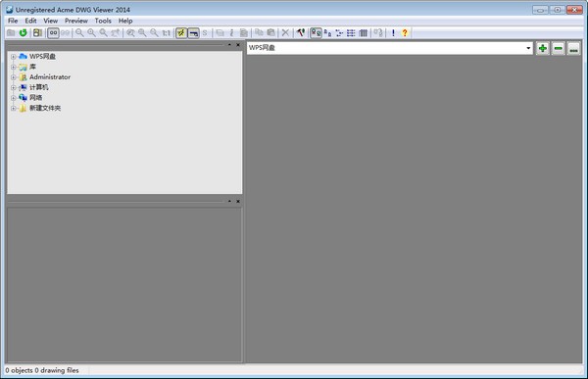This screenshot has width=588, height=379.
Task: Click the 计算机 computer icon in the tree
Action: (23, 87)
